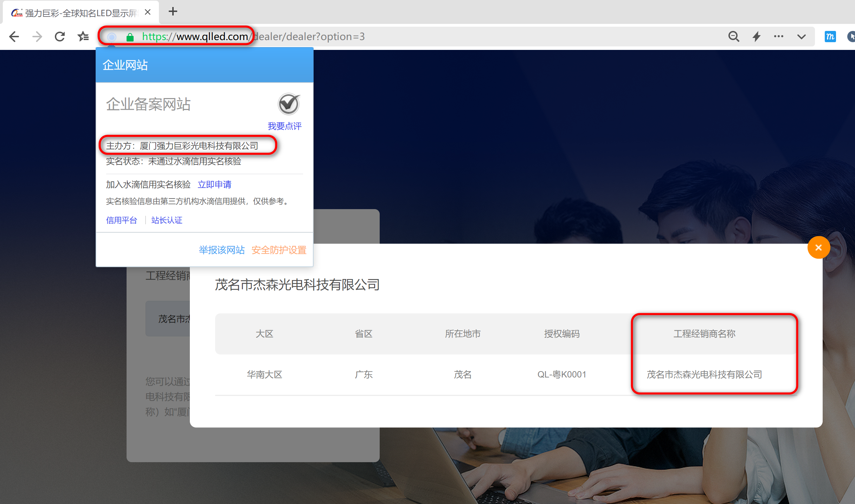Expand the address bar dropdown chevron
This screenshot has height=504, width=855.
point(802,37)
